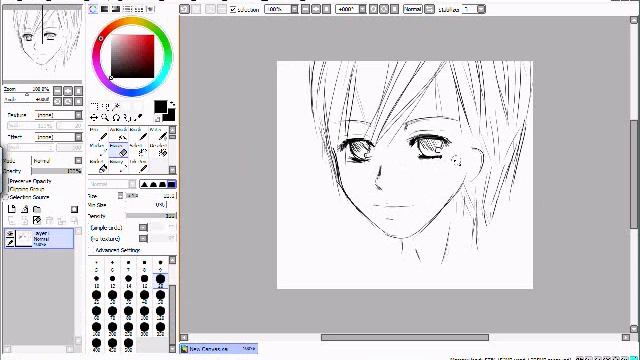Image resolution: width=640 pixels, height=360 pixels.
Task: Click the foreground color swatch
Action: [160, 107]
